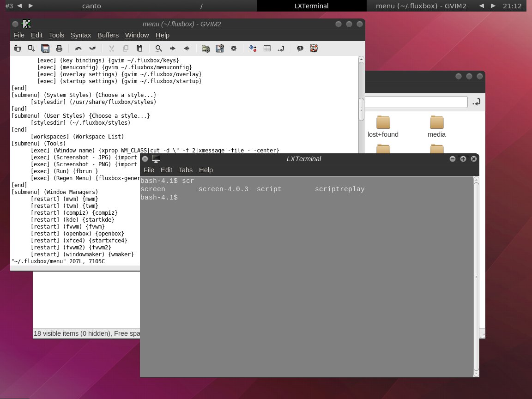This screenshot has width=532, height=399.
Task: Click the right arrow next to the clock
Action: click(x=493, y=6)
